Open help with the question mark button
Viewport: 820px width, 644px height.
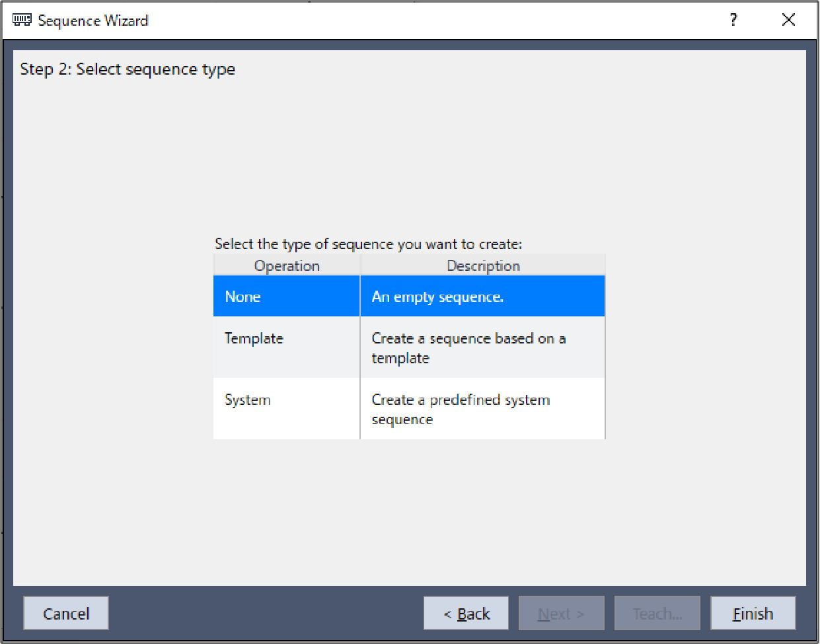click(733, 20)
